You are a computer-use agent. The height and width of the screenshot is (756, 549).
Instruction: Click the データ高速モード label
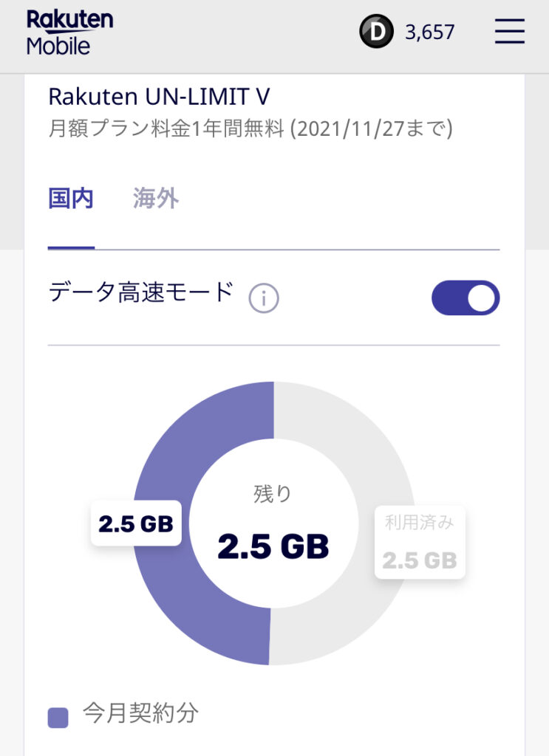[140, 294]
